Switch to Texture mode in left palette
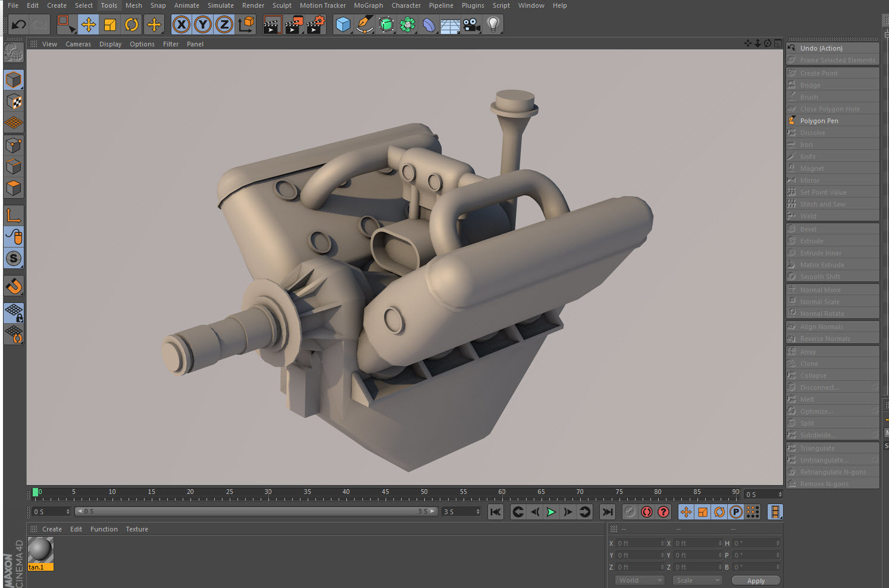The image size is (889, 588). [14, 101]
